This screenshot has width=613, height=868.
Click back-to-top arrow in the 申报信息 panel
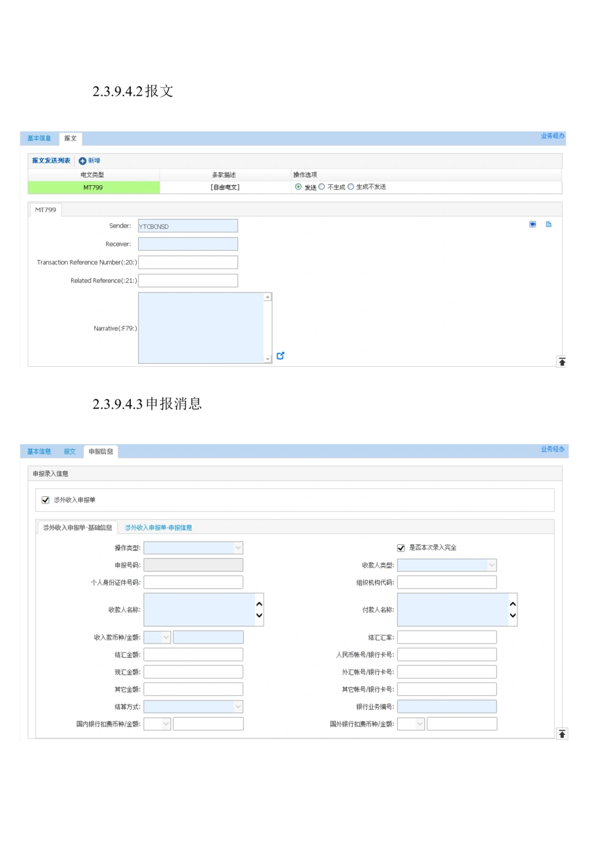coord(562,734)
